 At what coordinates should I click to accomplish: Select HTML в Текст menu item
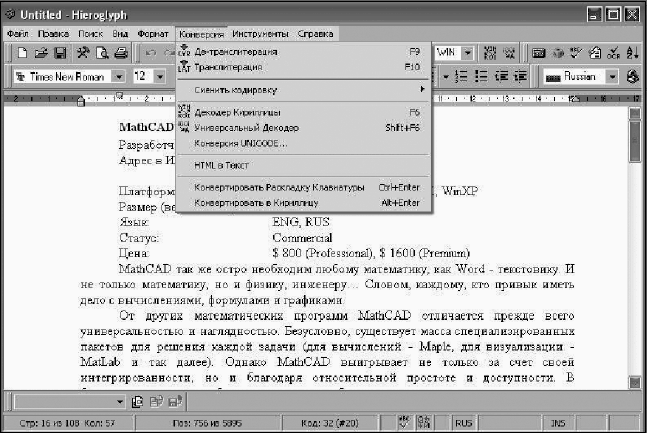[x=221, y=165]
